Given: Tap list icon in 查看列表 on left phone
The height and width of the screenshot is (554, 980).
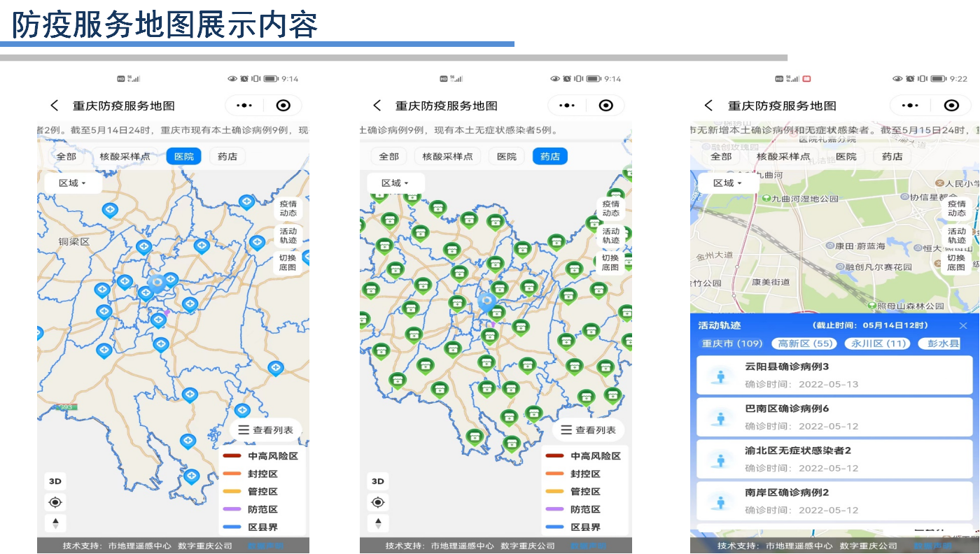Looking at the screenshot, I should [x=244, y=430].
